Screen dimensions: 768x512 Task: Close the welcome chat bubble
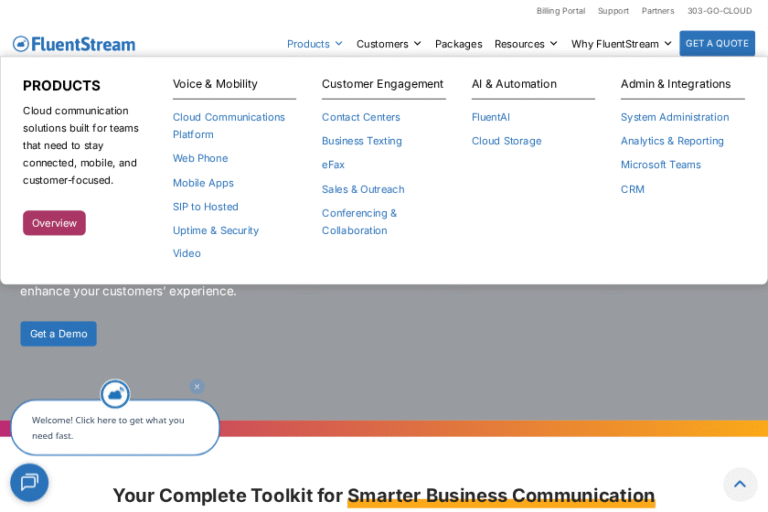coord(197,386)
